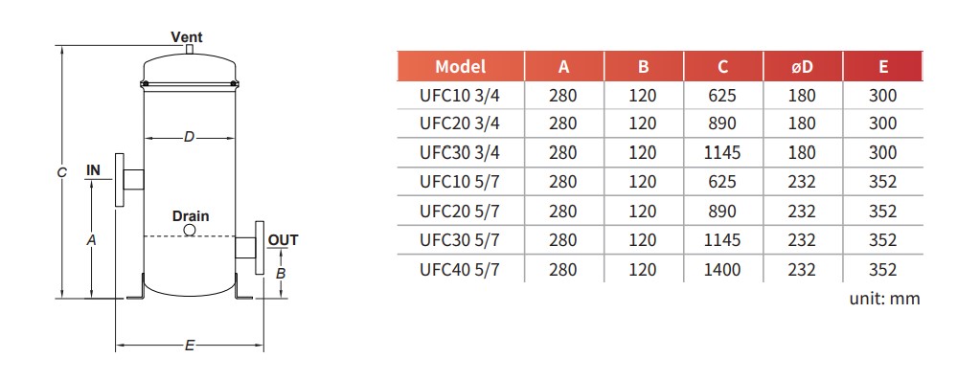Click the 1400 value in column C
The width and height of the screenshot is (980, 380).
click(722, 270)
